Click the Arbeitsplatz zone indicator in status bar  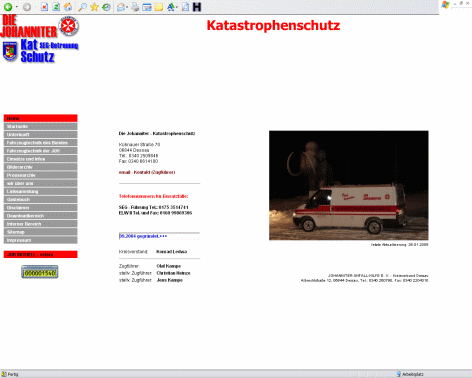(x=410, y=374)
